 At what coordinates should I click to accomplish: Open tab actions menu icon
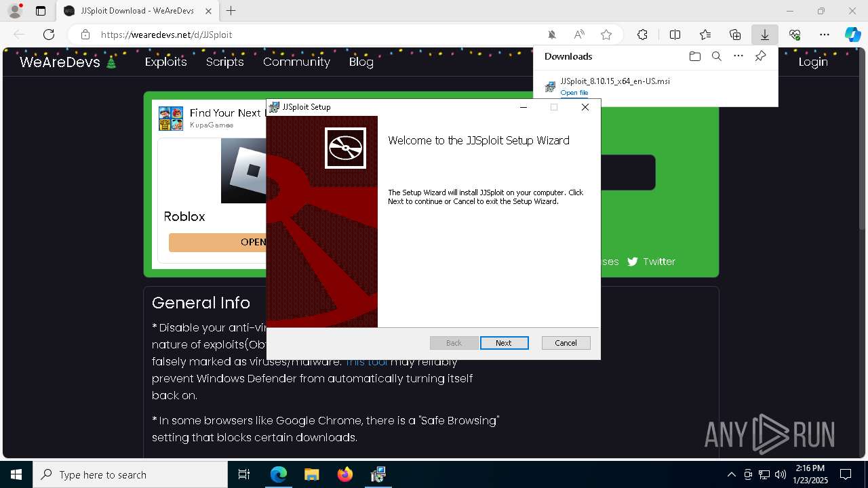41,11
